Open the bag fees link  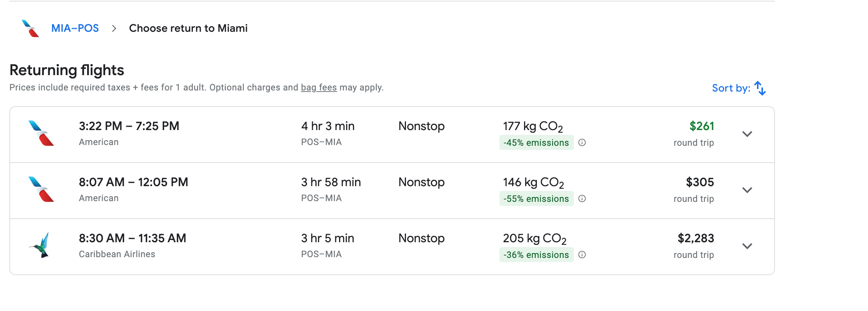pyautogui.click(x=318, y=87)
